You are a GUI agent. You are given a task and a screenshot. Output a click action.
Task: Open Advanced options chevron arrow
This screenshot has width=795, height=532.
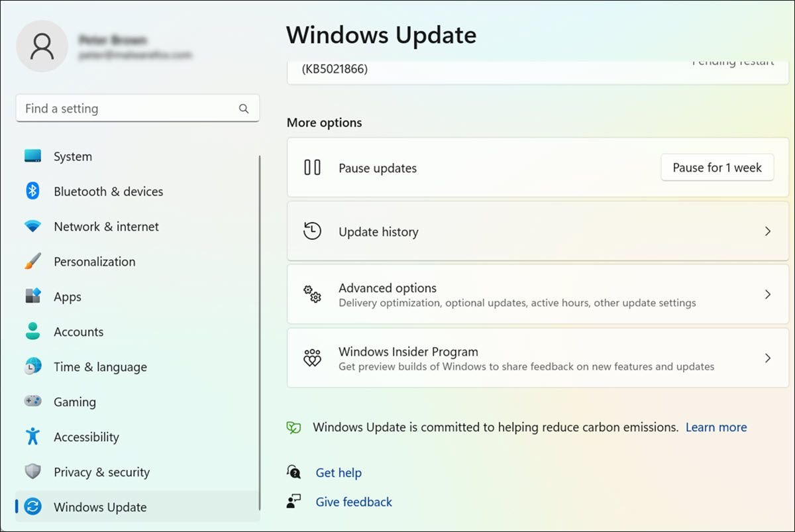(x=768, y=294)
